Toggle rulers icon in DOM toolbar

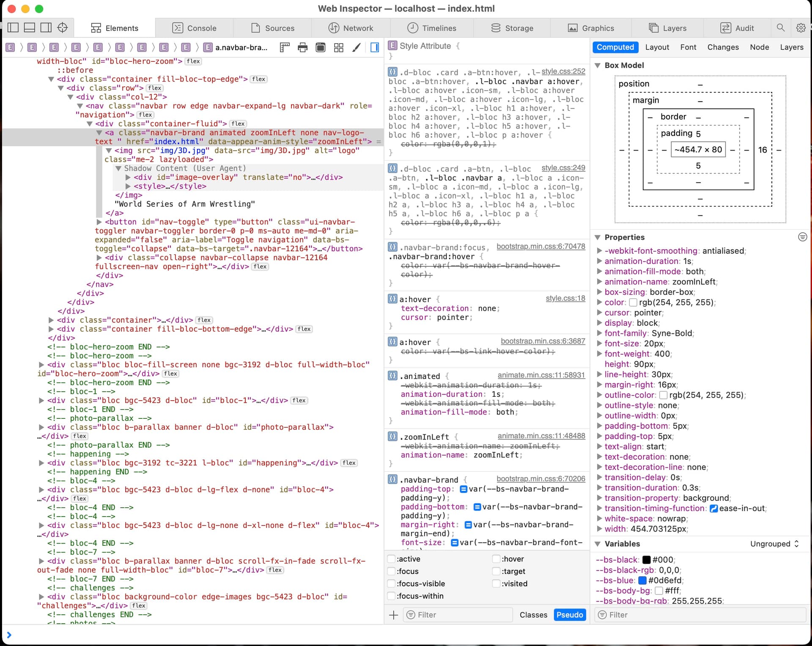coord(285,47)
